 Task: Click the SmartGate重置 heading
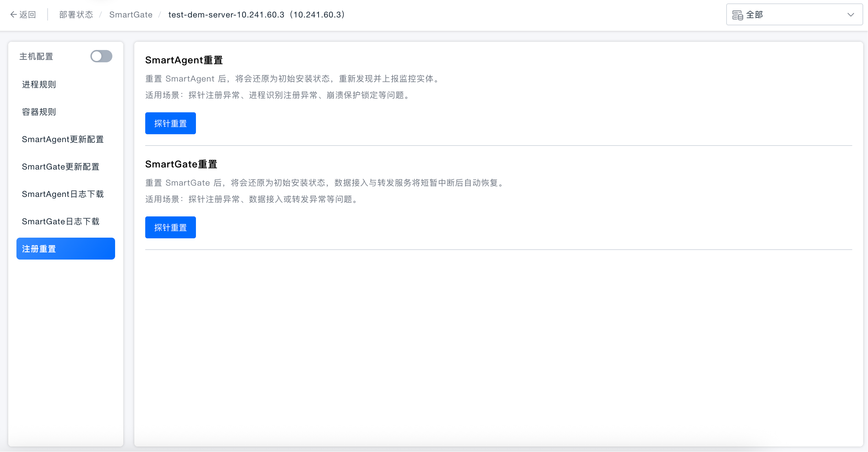181,164
